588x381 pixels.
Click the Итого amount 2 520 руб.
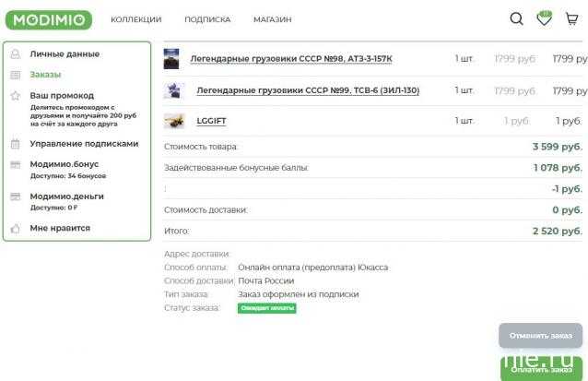click(558, 231)
